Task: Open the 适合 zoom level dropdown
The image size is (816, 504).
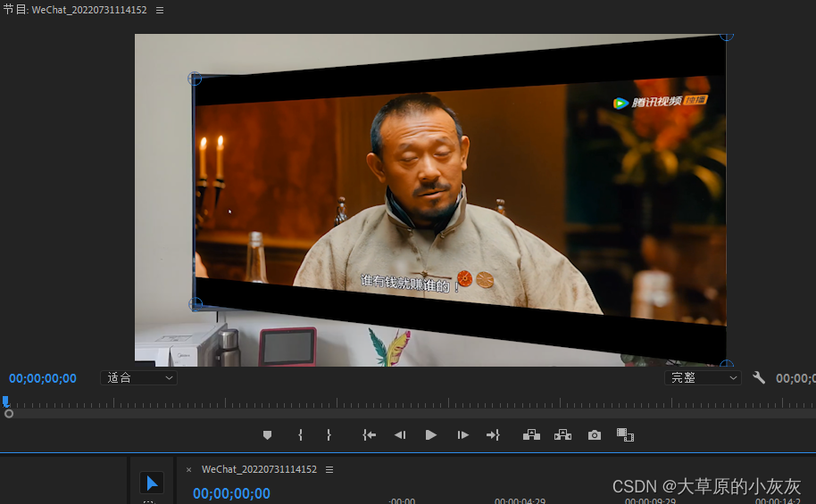Action: coord(138,378)
